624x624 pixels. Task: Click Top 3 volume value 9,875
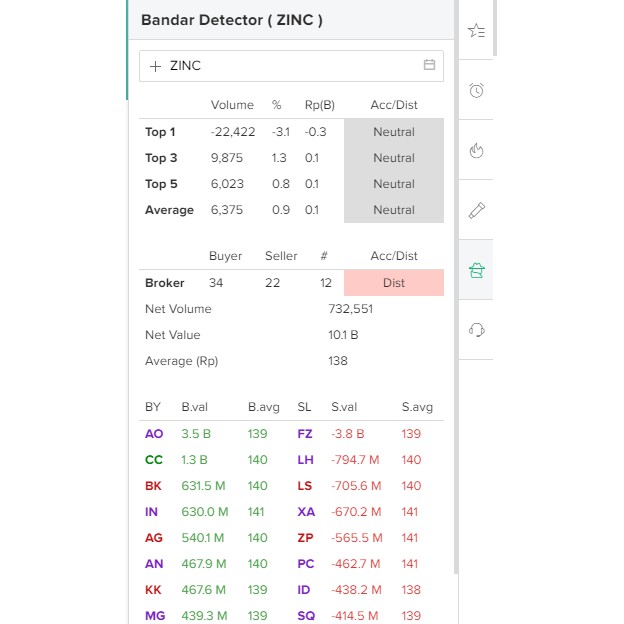pyautogui.click(x=226, y=158)
